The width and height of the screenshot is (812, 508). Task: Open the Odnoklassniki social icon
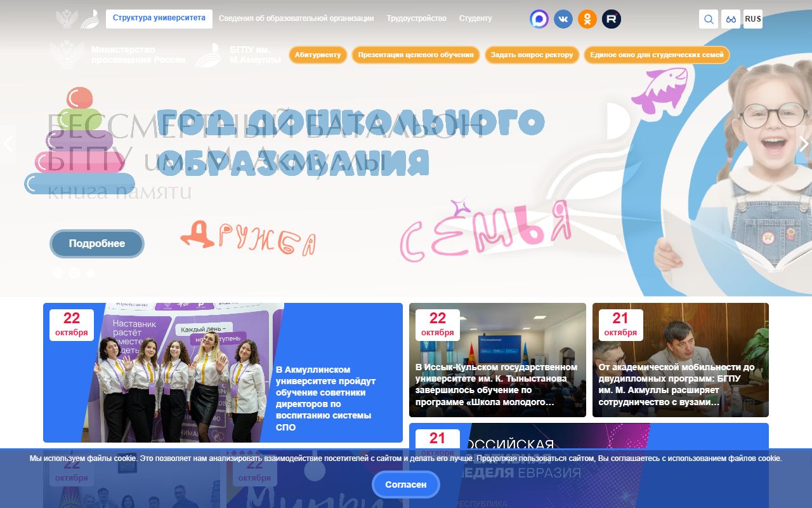587,19
